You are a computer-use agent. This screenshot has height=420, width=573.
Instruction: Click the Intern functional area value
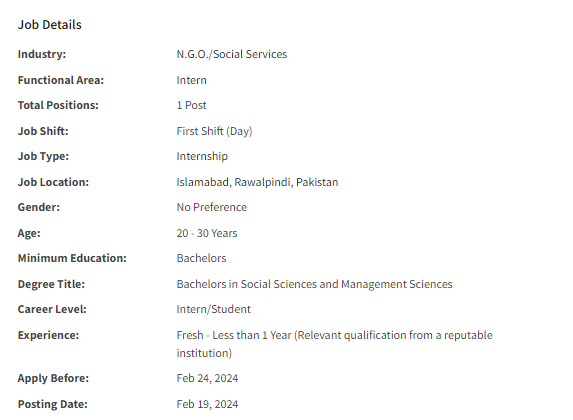[191, 80]
